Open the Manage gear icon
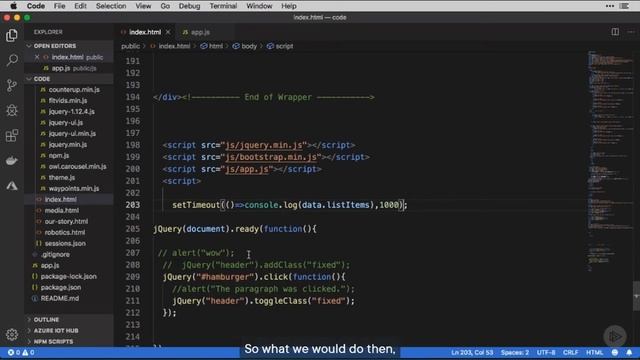The width and height of the screenshot is (640, 360). 12,335
